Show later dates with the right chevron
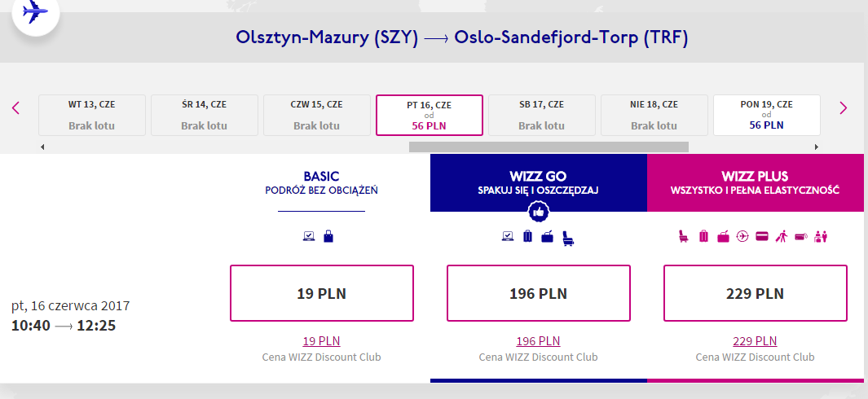 (843, 107)
